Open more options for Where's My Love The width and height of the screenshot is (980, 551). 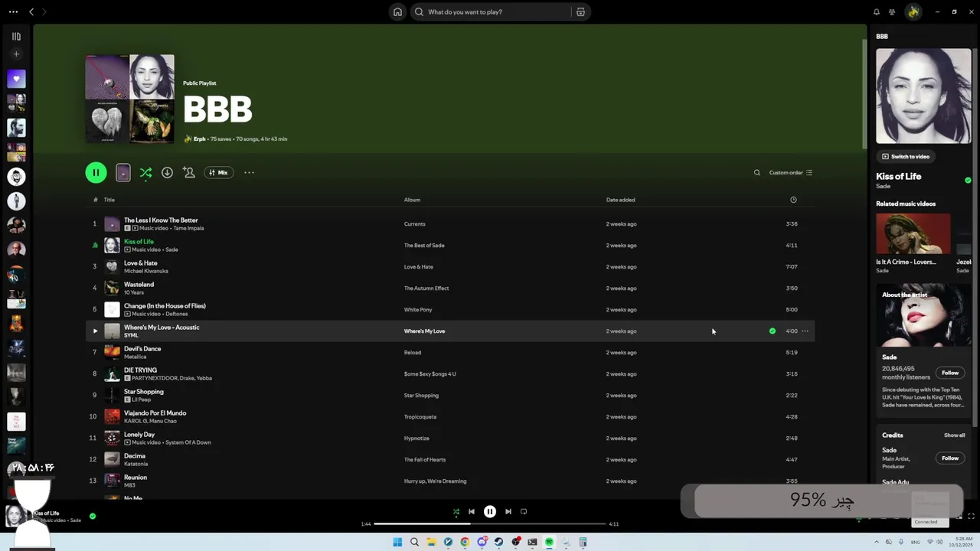[x=805, y=331]
